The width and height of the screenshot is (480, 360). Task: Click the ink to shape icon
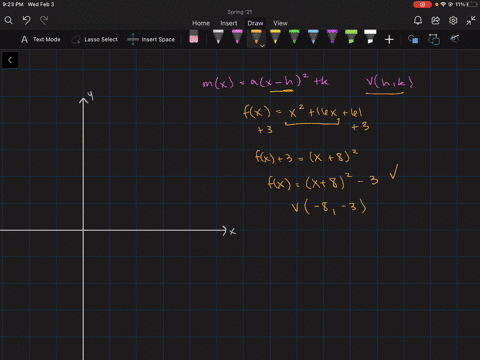coord(434,39)
